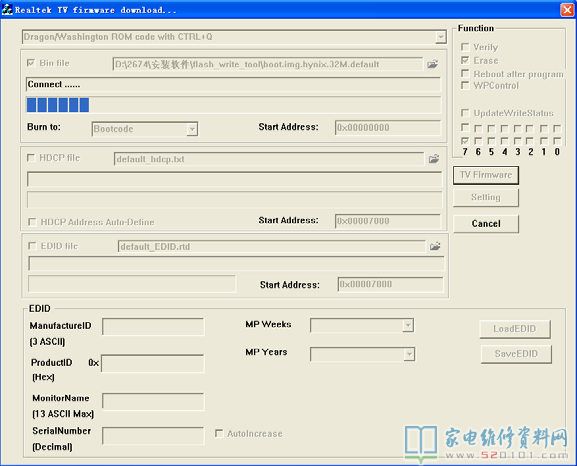Check the UpdateWriteStatus option
The height and width of the screenshot is (466, 577).
click(x=465, y=112)
